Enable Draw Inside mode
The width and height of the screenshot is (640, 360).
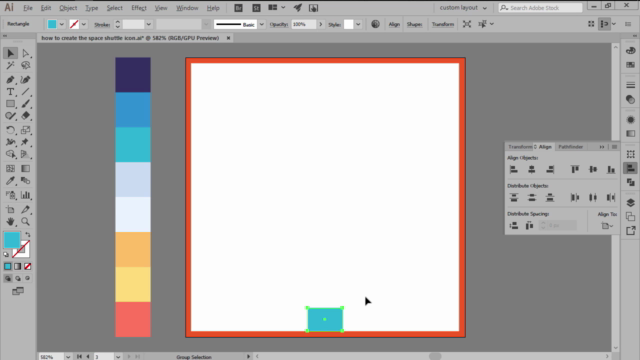[x=27, y=278]
